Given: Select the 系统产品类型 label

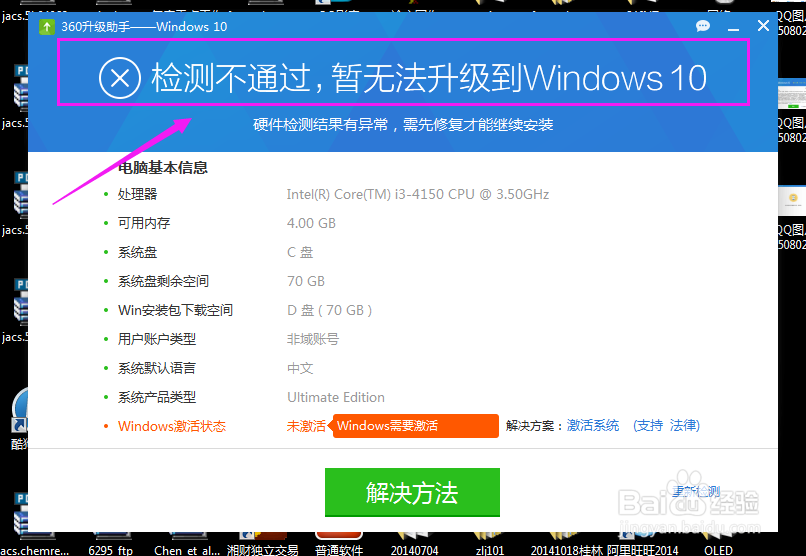Looking at the screenshot, I should [x=157, y=397].
